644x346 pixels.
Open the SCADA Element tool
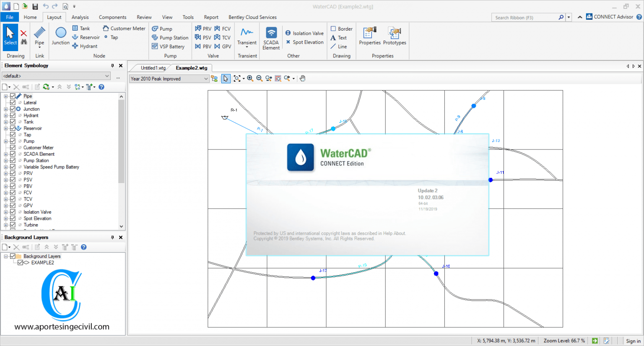[x=271, y=37]
